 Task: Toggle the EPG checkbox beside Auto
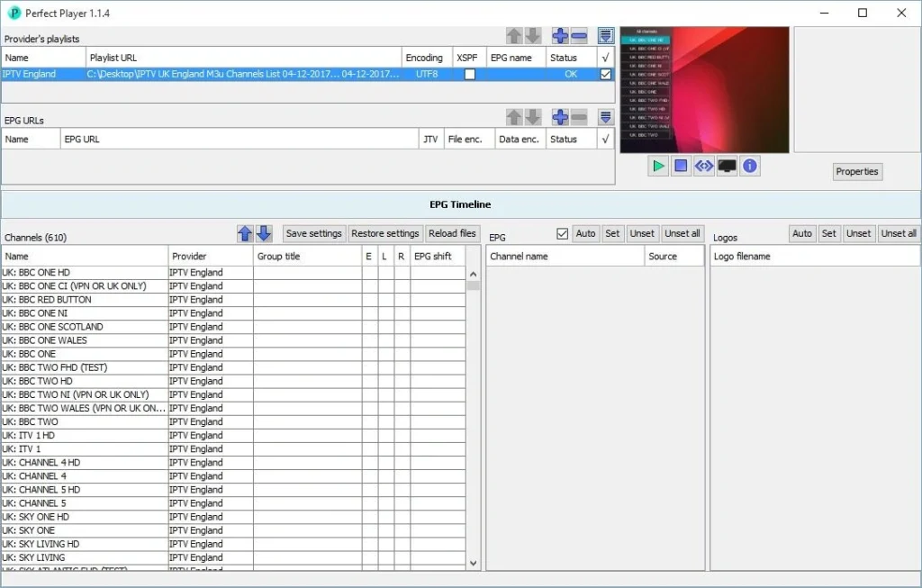tap(562, 233)
